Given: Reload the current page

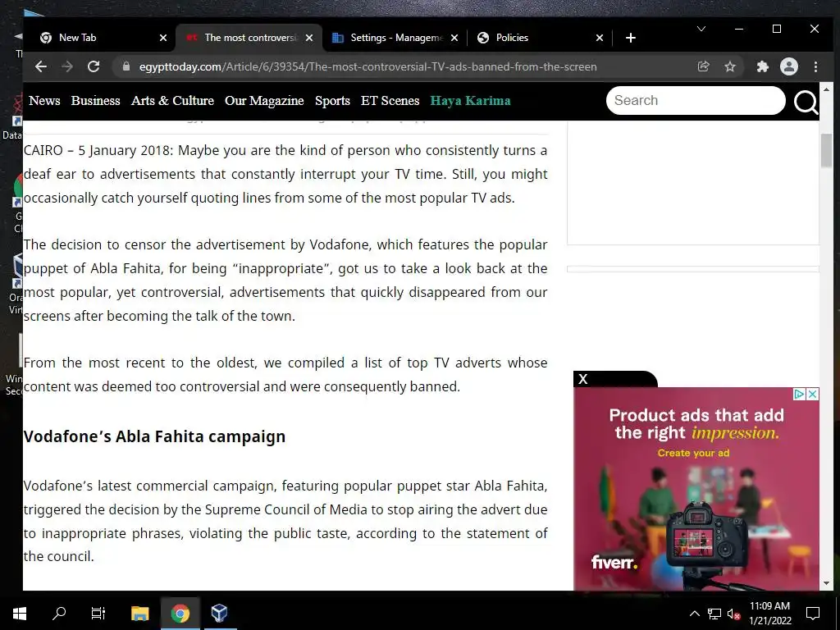Looking at the screenshot, I should (x=94, y=66).
